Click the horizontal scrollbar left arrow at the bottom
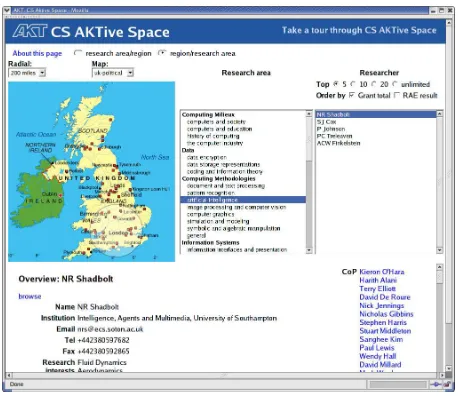Viewport: 458px width, 396px height. coord(9,375)
